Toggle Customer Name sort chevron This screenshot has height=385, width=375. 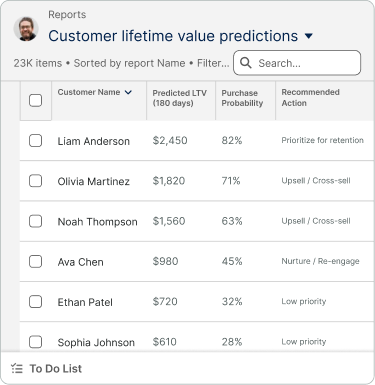[x=128, y=92]
